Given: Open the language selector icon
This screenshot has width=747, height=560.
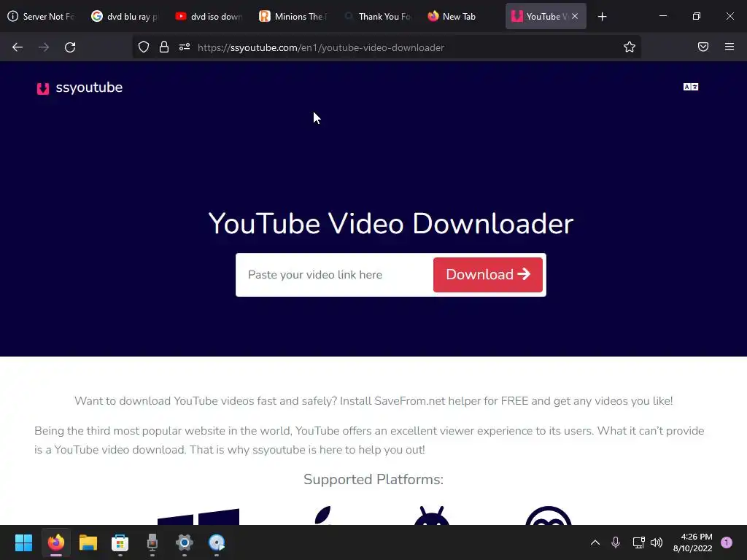Looking at the screenshot, I should (690, 87).
